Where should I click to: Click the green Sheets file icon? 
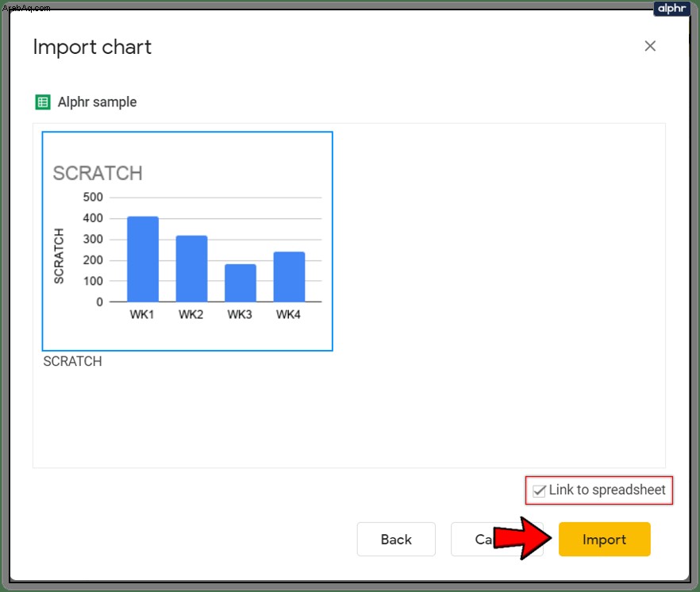pos(43,102)
